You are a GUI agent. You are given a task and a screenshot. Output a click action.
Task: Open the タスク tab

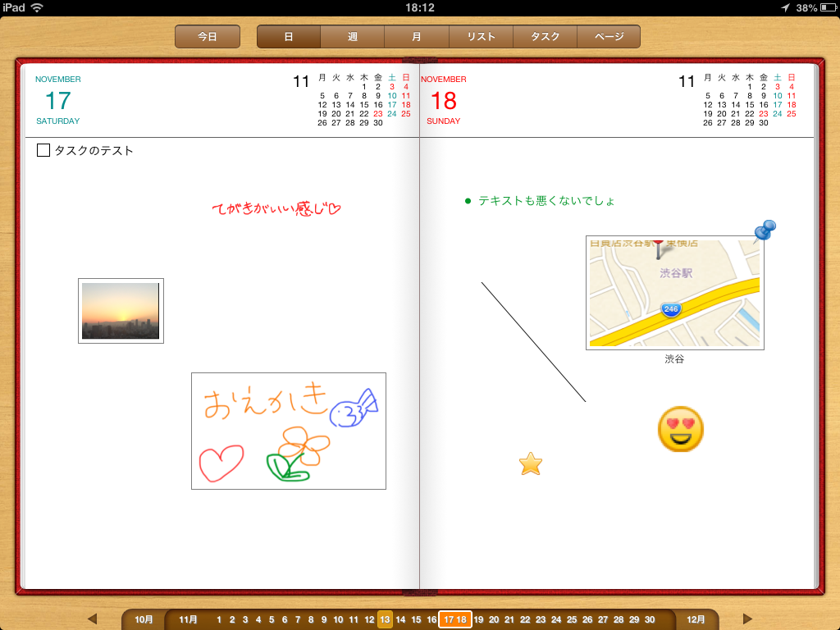pyautogui.click(x=545, y=37)
